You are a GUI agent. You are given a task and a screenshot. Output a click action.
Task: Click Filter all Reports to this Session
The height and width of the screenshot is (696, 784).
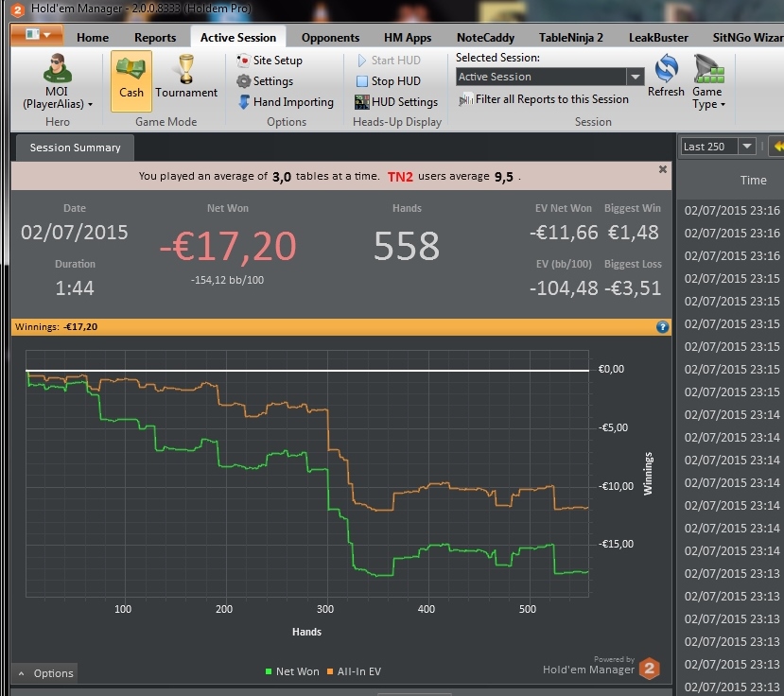point(544,99)
